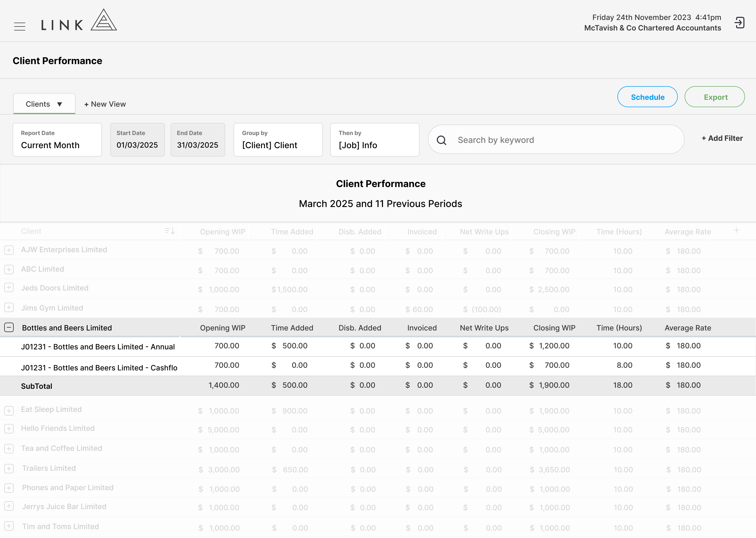
Task: Click the Search by keyword field
Action: (556, 139)
